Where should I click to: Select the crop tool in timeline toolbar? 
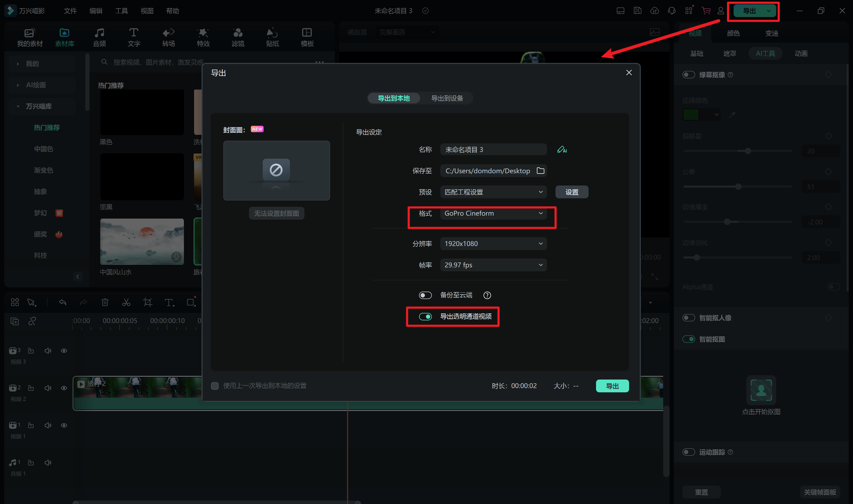(147, 302)
